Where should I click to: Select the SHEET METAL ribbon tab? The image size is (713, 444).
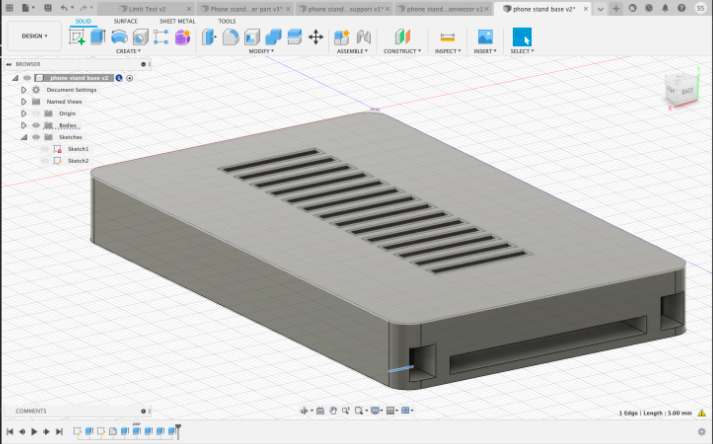pos(177,21)
